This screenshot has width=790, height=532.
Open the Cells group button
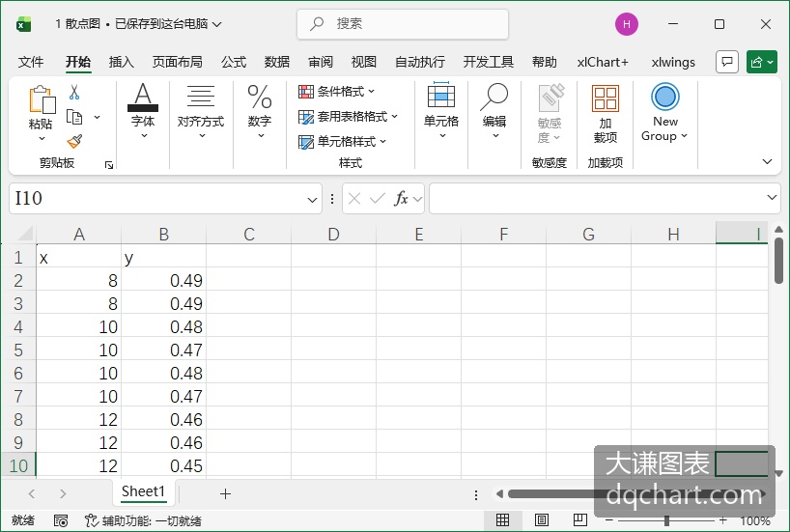coord(440,111)
